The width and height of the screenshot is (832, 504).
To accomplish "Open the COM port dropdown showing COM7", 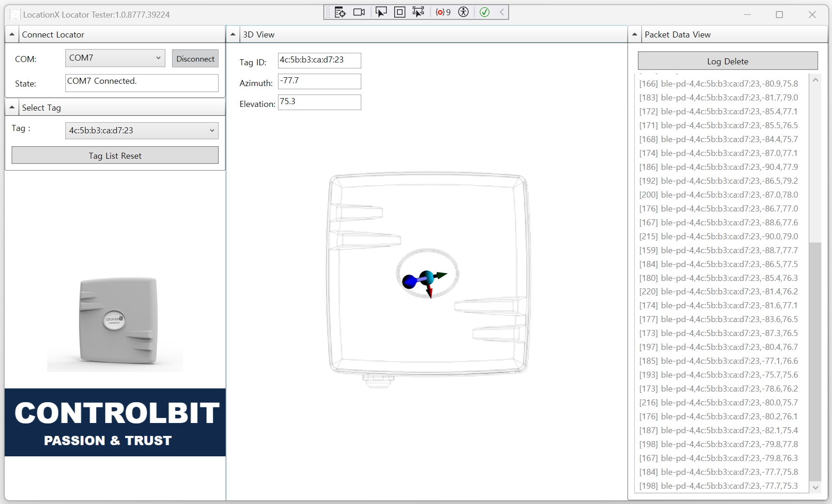I will pyautogui.click(x=115, y=58).
